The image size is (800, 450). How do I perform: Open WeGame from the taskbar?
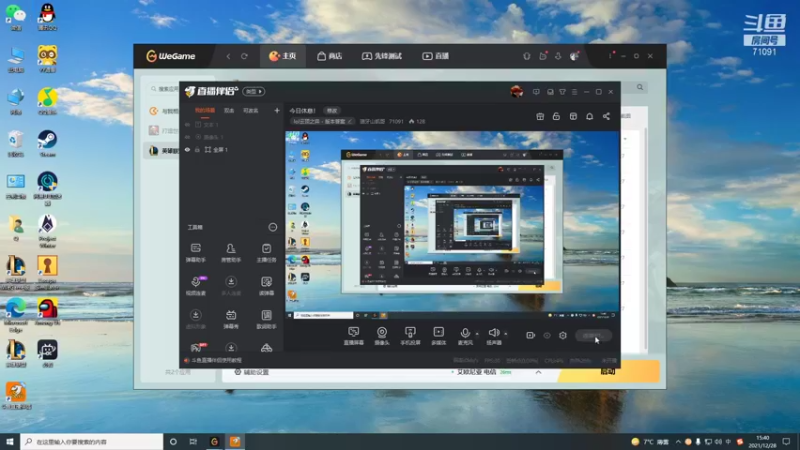pos(214,441)
